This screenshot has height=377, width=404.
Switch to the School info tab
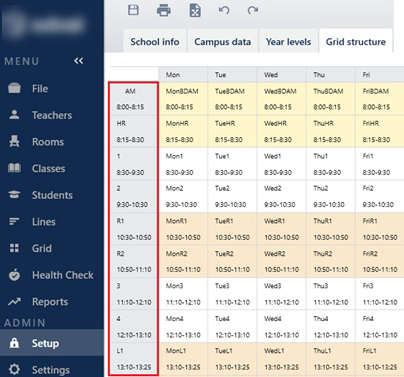coord(155,42)
